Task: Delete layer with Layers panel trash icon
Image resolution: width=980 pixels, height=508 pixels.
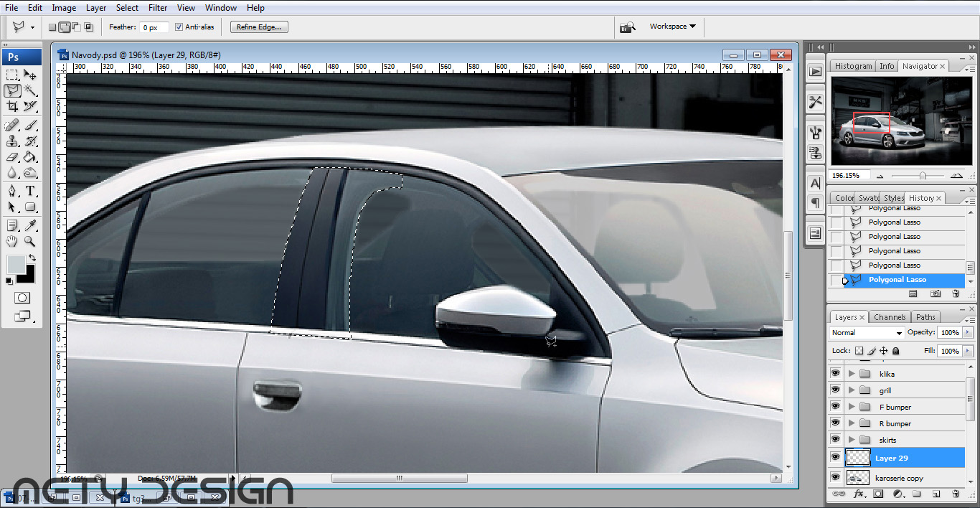Action: [955, 494]
